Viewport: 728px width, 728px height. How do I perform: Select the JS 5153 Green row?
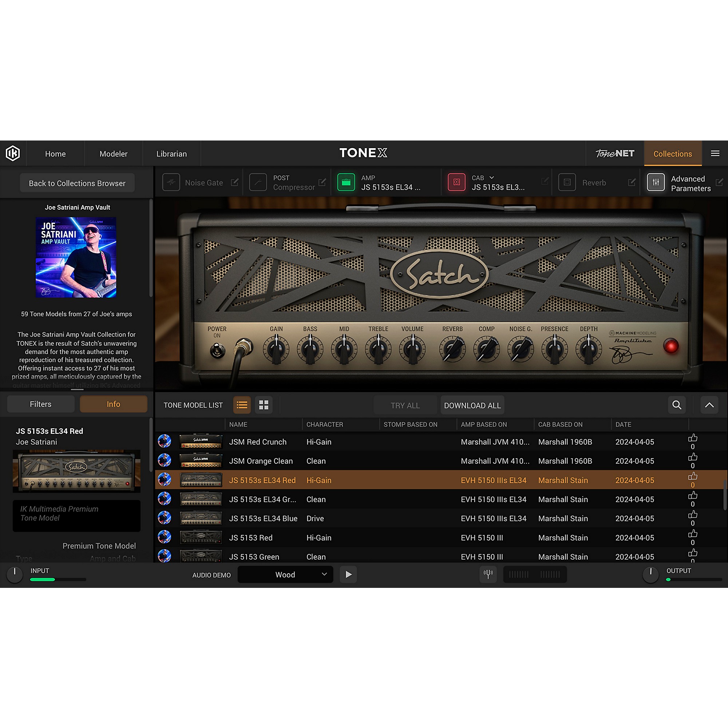pos(441,556)
